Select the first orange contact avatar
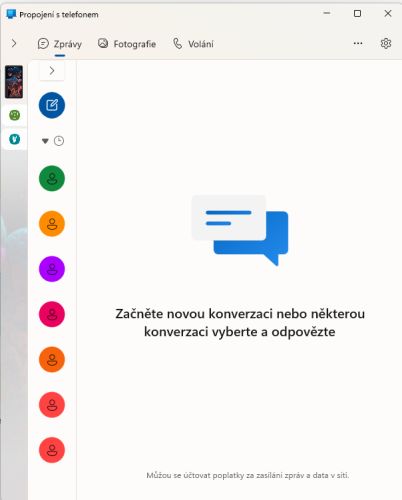This screenshot has width=402, height=500. click(52, 224)
